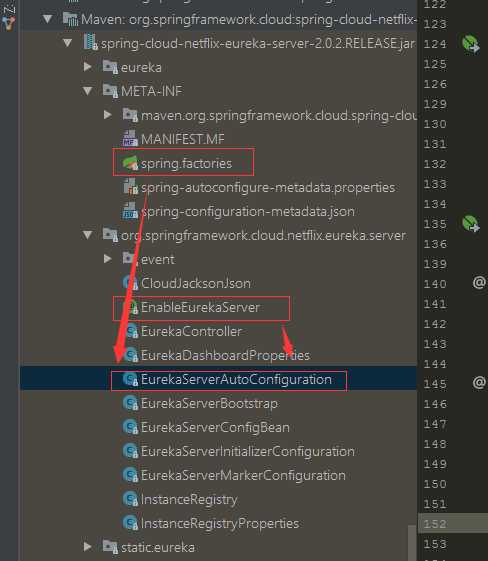This screenshot has height=561, width=488.
Task: Select the MANIFEST.MF file
Action: tap(183, 139)
